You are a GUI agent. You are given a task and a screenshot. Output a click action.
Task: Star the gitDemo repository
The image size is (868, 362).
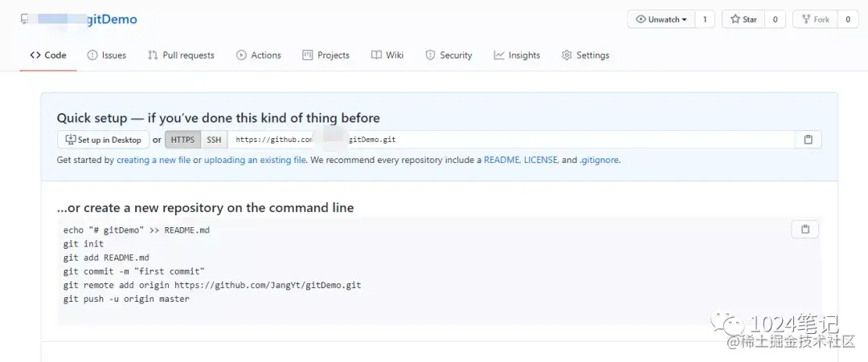point(743,19)
